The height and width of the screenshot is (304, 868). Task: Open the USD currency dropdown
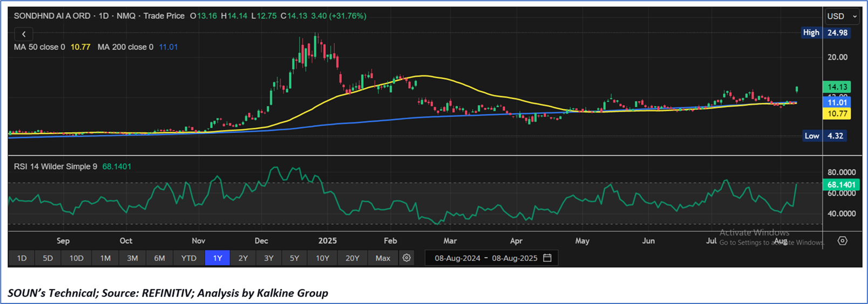[x=842, y=16]
